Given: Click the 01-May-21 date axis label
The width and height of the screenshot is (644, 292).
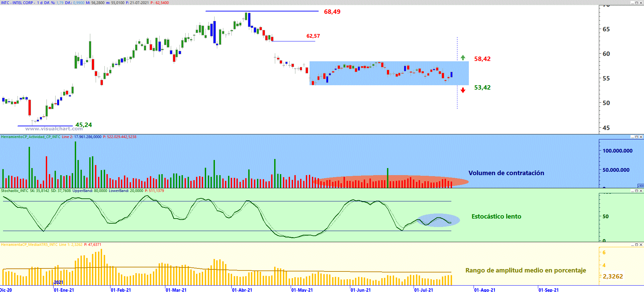Looking at the screenshot, I should [302, 290].
